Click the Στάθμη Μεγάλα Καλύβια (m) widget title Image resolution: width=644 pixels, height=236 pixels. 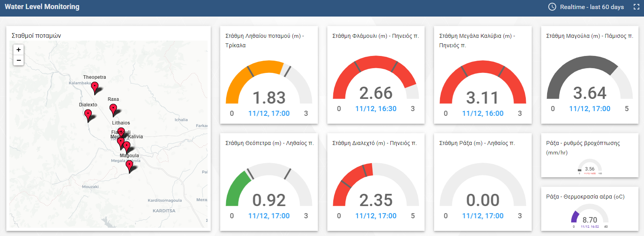[477, 41]
